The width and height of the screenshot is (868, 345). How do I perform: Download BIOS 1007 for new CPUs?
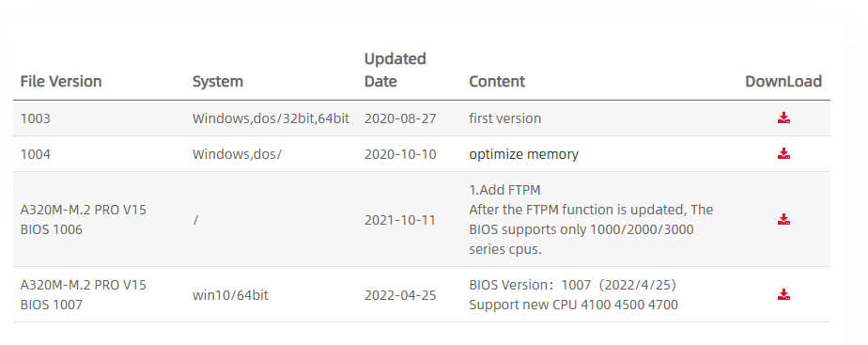coord(783,294)
